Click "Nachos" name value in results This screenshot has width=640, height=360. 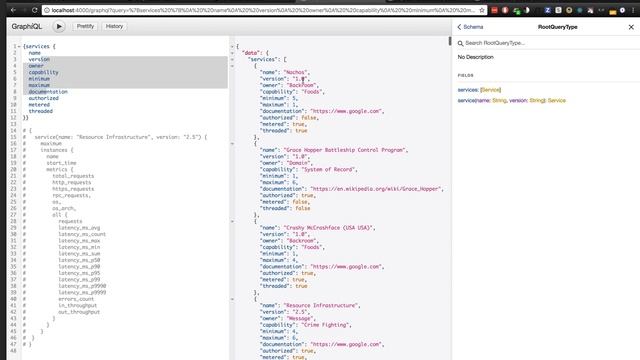(297, 72)
